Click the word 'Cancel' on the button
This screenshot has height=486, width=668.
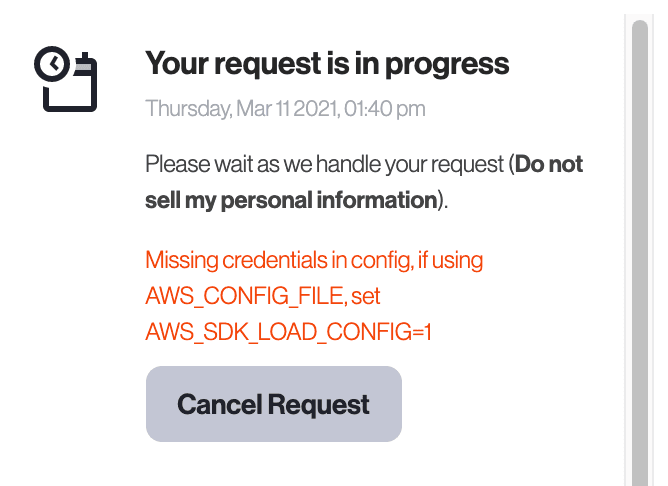[x=220, y=404]
